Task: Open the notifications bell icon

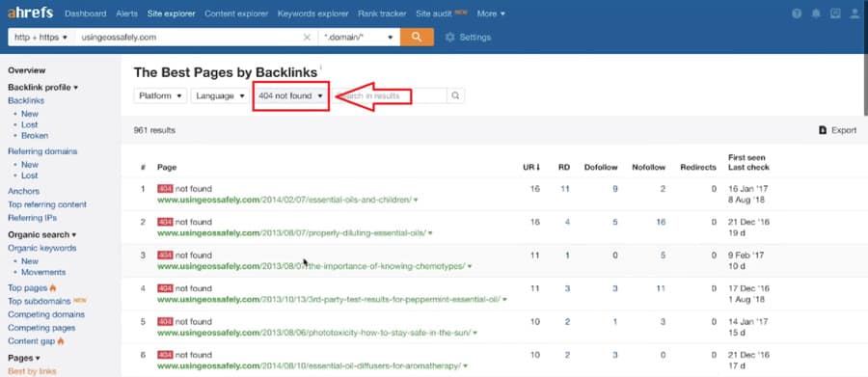Action: (816, 13)
